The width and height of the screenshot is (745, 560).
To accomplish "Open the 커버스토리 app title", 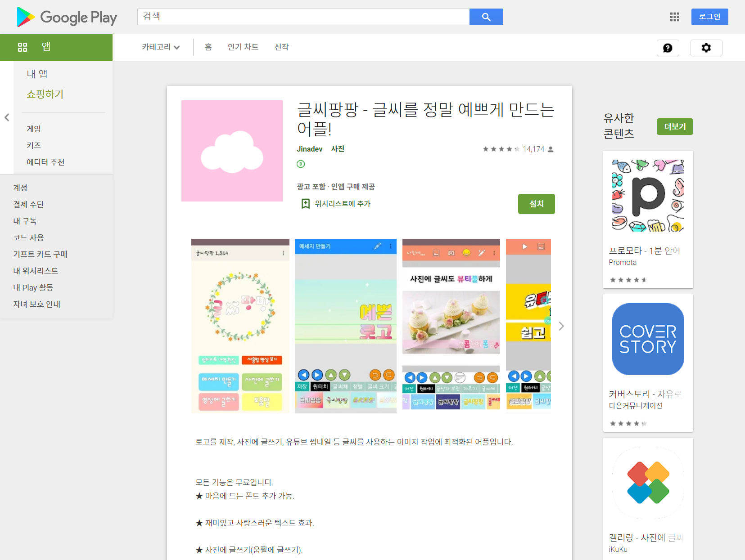I will [646, 394].
